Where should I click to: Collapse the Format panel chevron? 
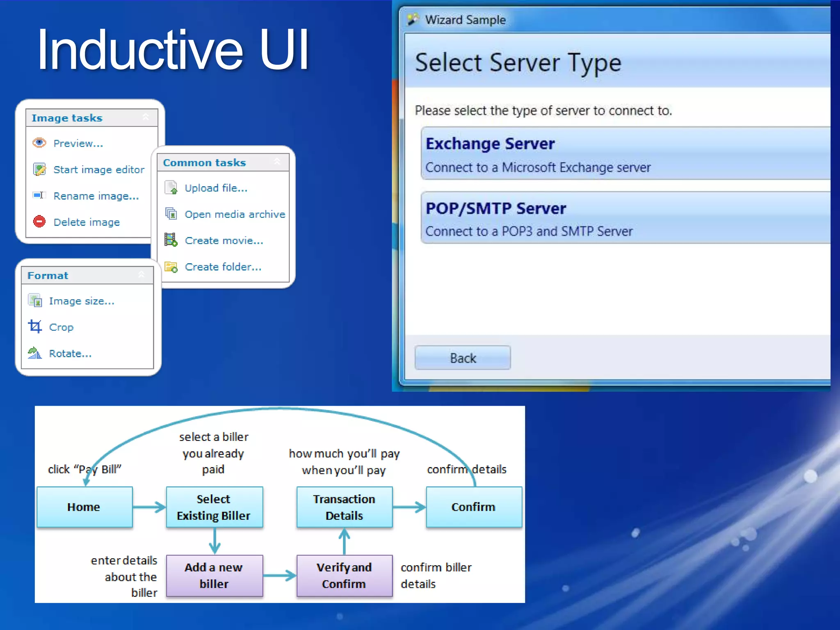tap(142, 275)
